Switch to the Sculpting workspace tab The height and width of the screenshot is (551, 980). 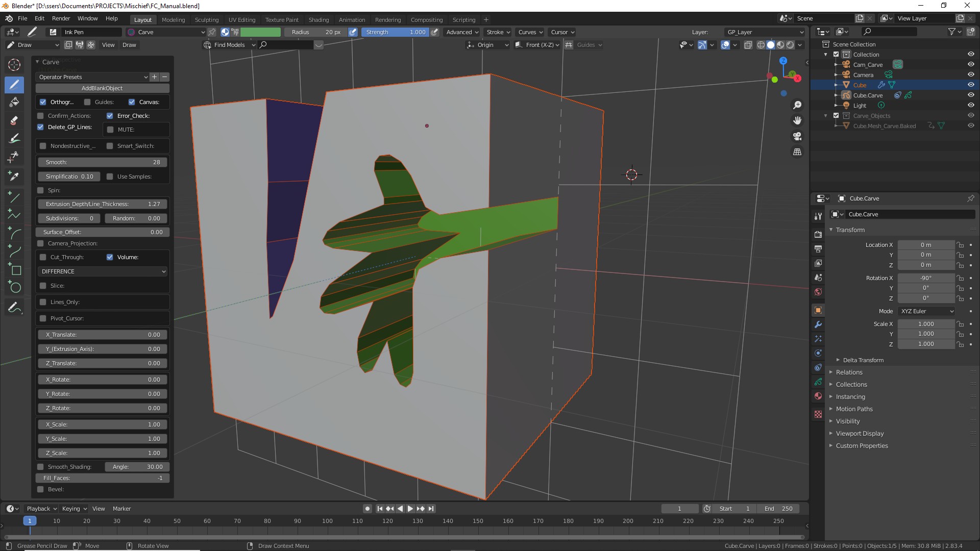(206, 20)
